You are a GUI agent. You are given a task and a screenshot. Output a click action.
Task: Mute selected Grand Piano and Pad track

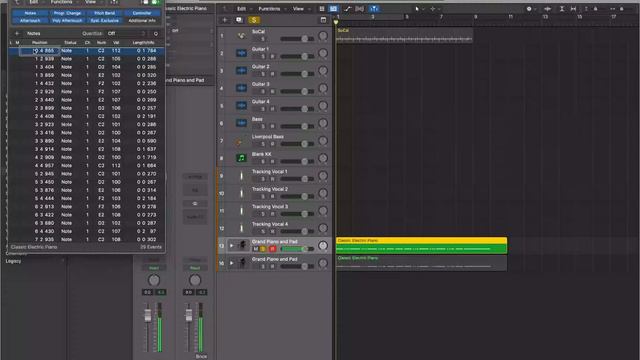coord(256,249)
